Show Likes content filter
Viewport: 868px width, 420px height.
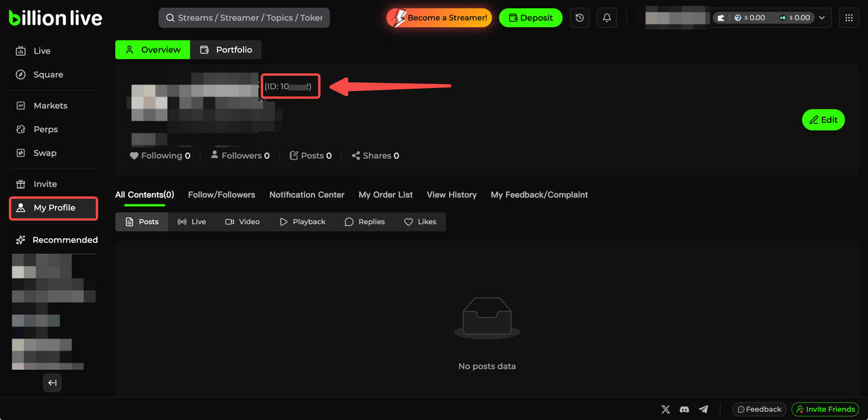[420, 222]
